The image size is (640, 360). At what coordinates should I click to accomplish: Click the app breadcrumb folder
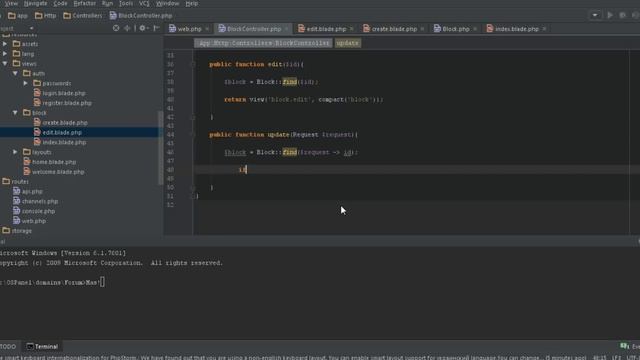[18, 16]
